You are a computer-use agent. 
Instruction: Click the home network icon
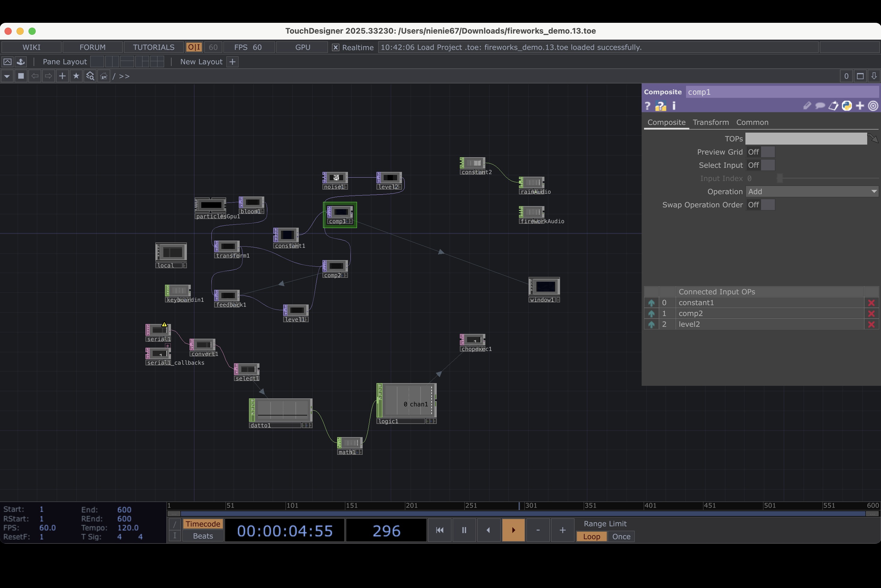click(x=103, y=76)
